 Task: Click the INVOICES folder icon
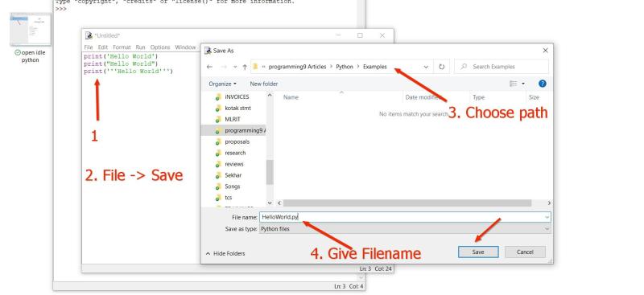[x=218, y=97]
